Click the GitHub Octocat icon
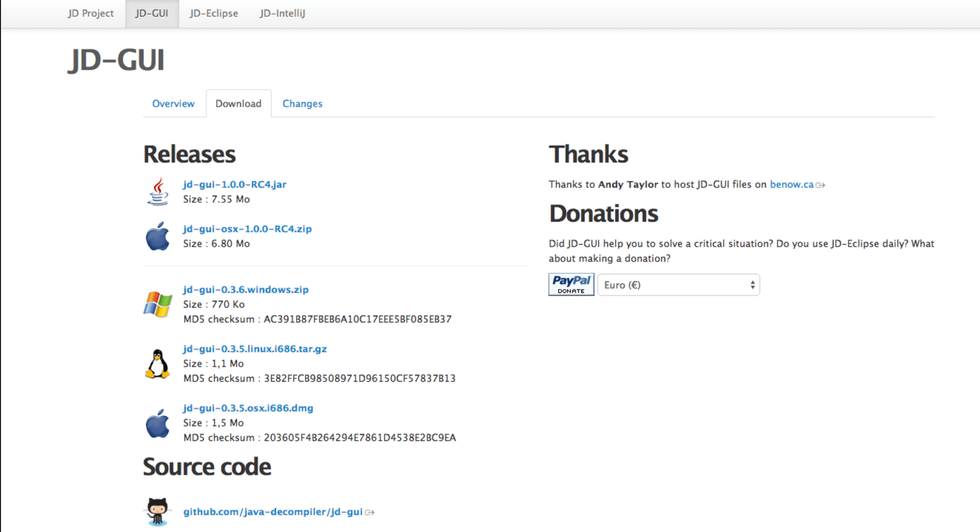Image resolution: width=980 pixels, height=532 pixels. [157, 512]
